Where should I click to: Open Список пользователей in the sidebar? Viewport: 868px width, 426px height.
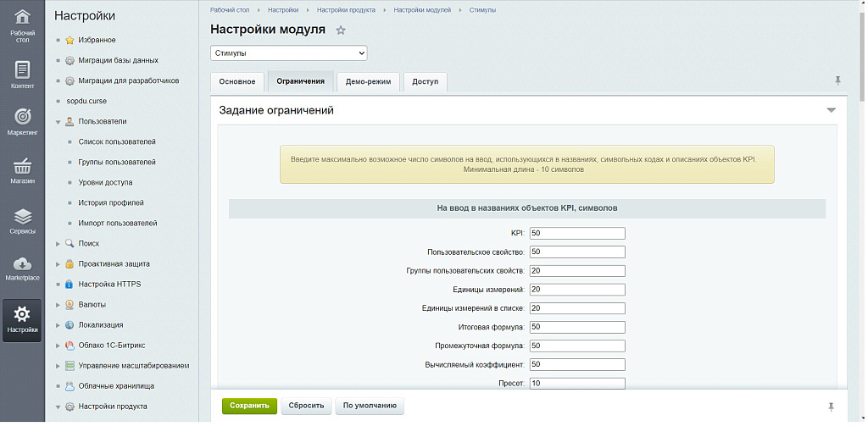117,142
